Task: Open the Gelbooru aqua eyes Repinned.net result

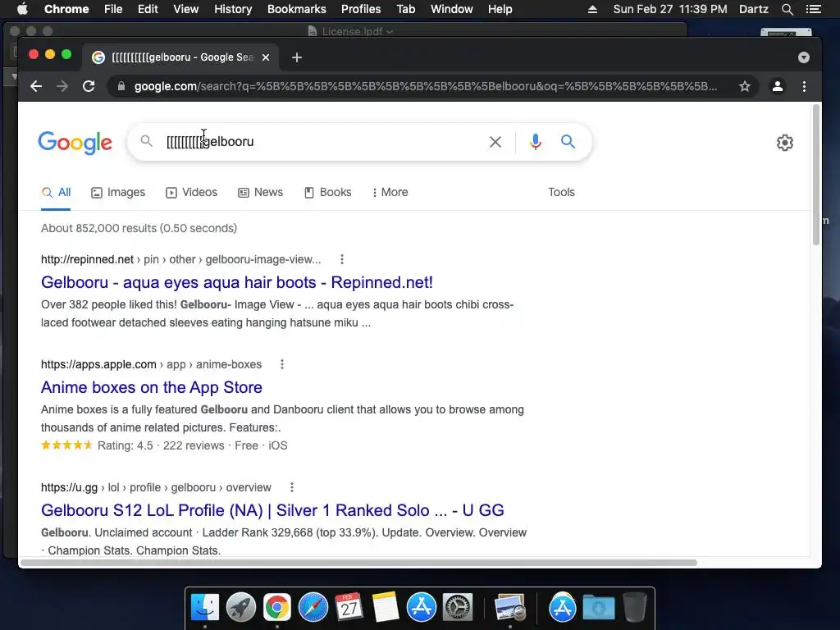Action: (237, 282)
